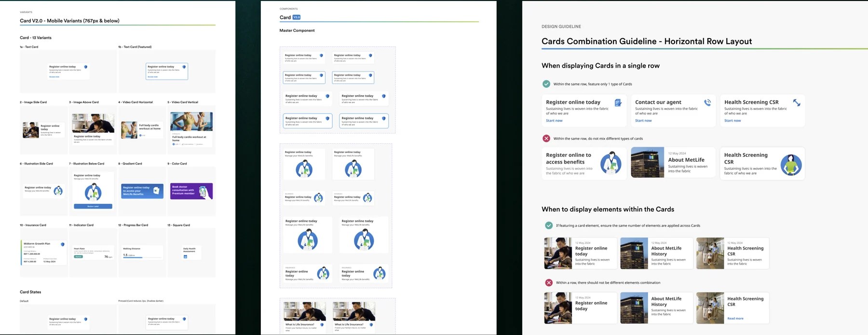Viewport: 868px width, 335px height.
Task: Click the red cross beside 'do not mix different types'
Action: coord(546,139)
